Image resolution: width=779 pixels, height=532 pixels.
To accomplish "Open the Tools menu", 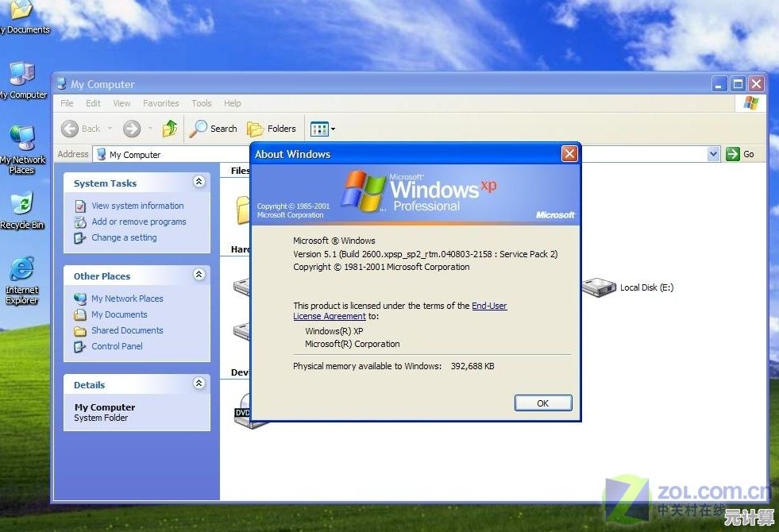I will (202, 103).
